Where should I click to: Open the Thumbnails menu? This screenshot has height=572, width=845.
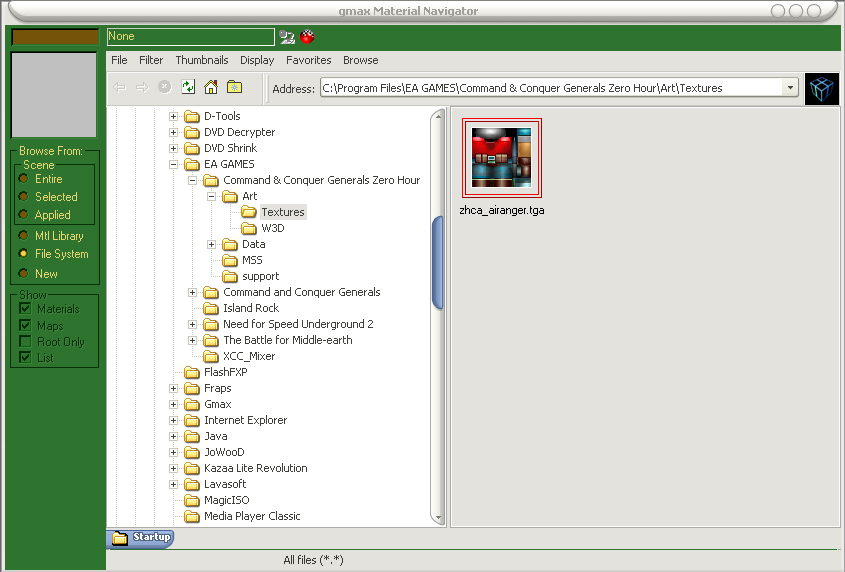pos(202,60)
